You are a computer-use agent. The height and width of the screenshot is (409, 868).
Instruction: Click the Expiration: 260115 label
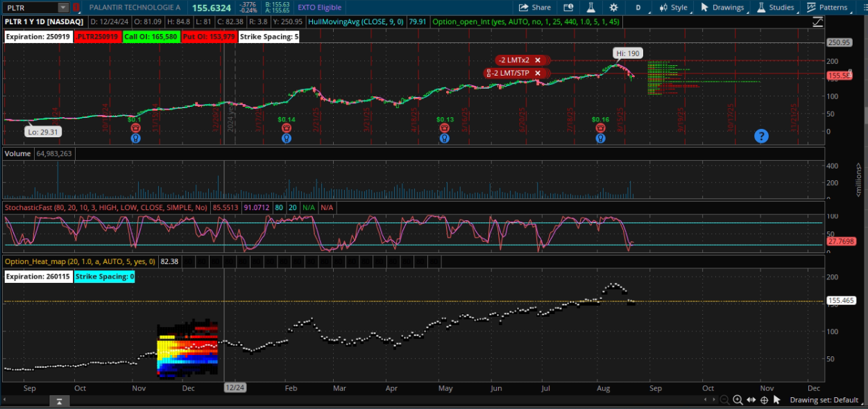coord(38,277)
